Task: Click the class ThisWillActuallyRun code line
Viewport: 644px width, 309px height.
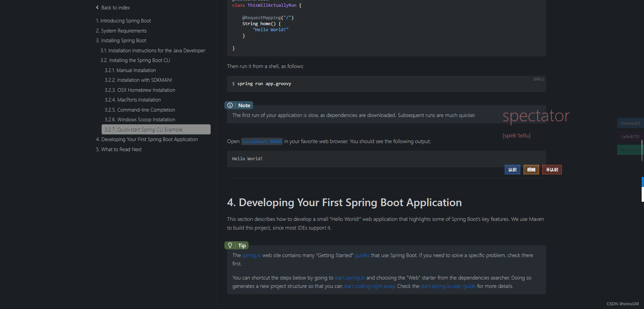Action: tap(267, 5)
